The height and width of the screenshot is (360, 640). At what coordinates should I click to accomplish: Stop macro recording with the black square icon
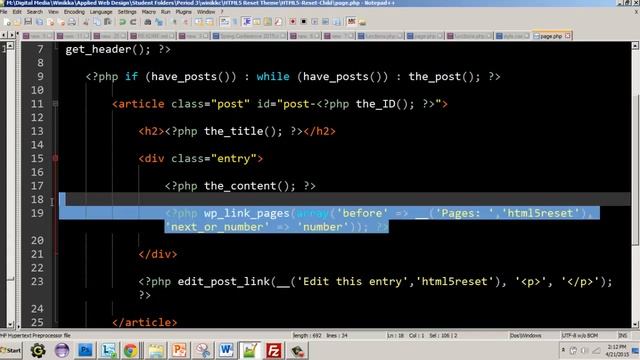click(303, 22)
